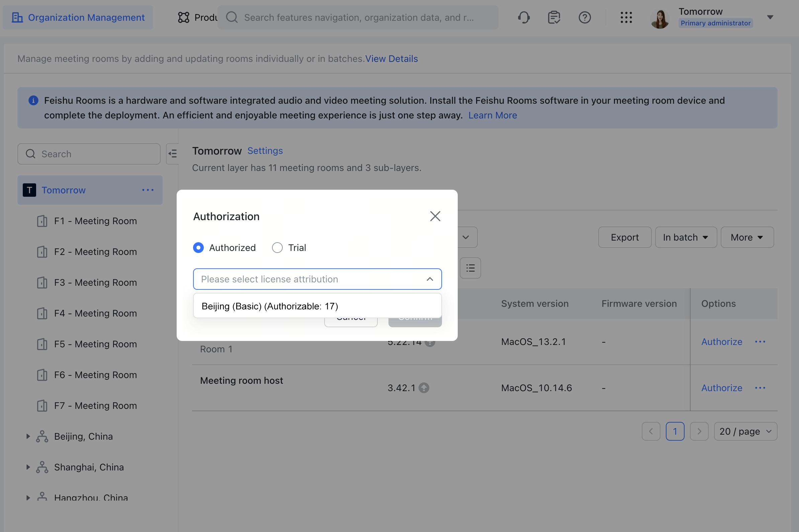Viewport: 799px width, 532px height.
Task: Click the list view icon beside the dialog
Action: [470, 268]
